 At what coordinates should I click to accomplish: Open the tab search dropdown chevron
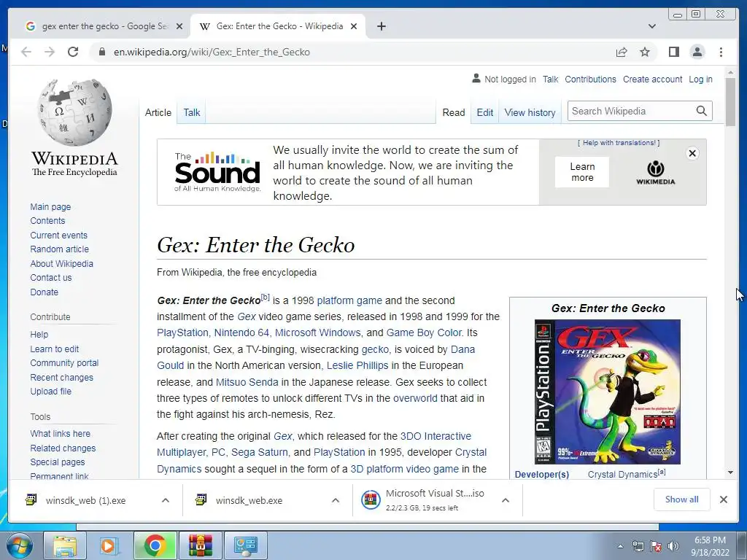[x=652, y=26]
